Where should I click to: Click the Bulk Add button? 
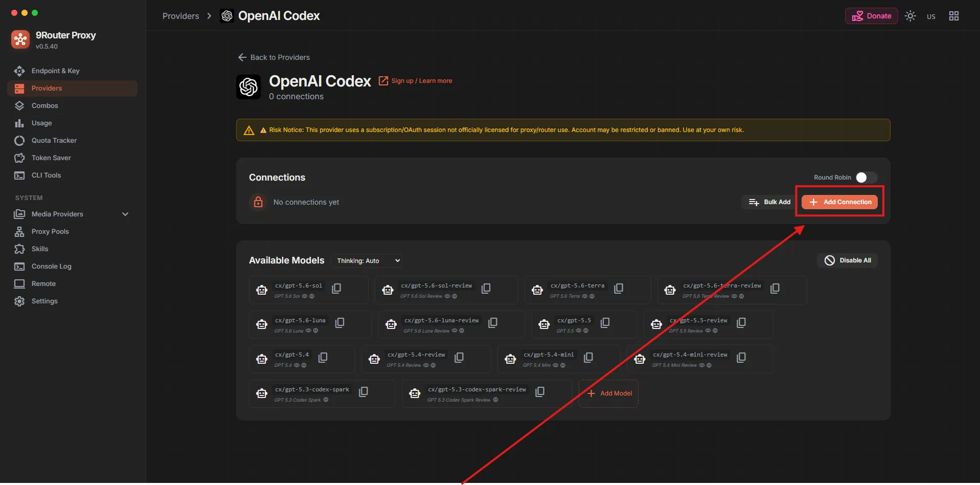[769, 202]
